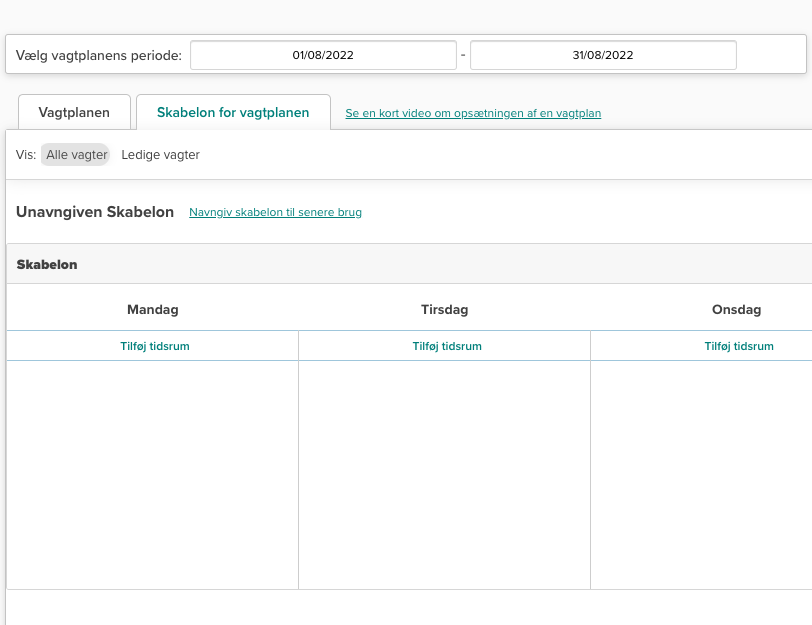The image size is (812, 625).
Task: Click Navngiv skabelon til senere brug
Action: 275,212
